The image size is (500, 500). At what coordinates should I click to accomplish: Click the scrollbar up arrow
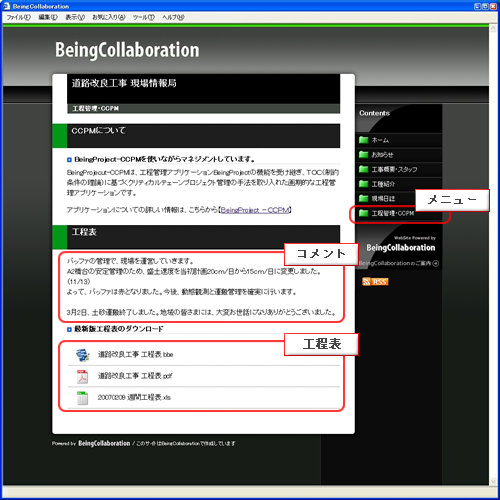point(493,29)
